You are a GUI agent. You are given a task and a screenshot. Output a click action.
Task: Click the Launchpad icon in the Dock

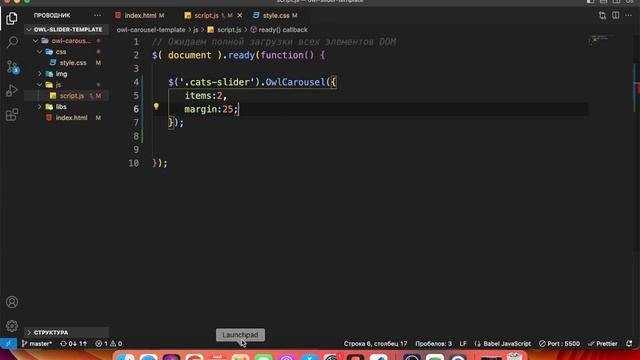[x=240, y=356]
